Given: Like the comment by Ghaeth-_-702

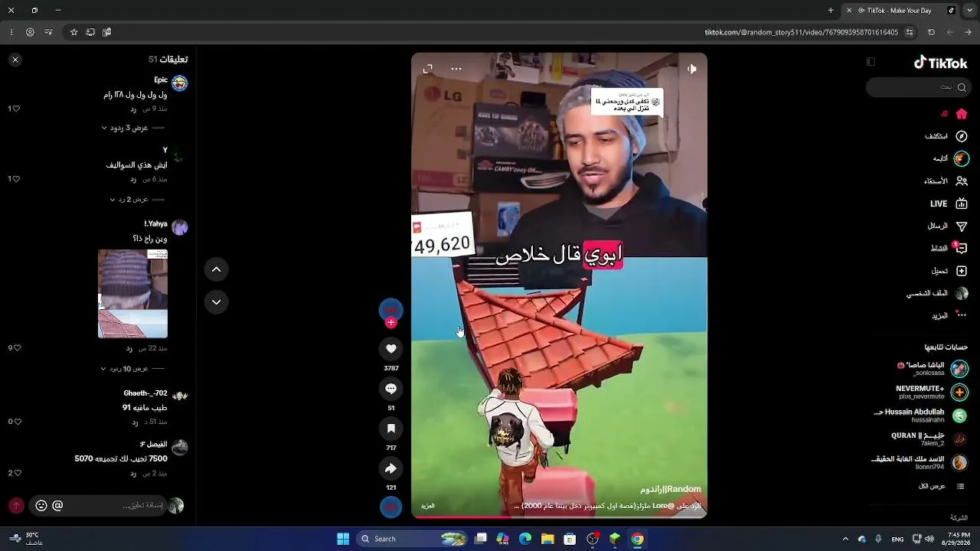Looking at the screenshot, I should (16, 422).
